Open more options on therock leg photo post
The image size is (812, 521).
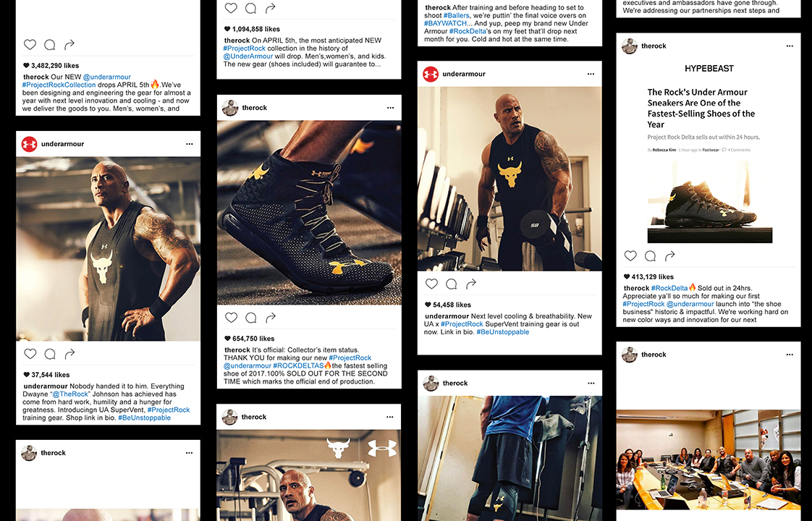pyautogui.click(x=591, y=384)
